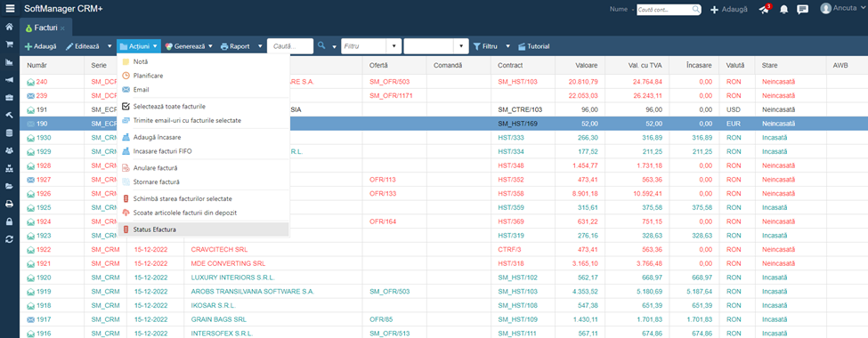Click the Editează button
868x338 pixels.
pos(83,46)
